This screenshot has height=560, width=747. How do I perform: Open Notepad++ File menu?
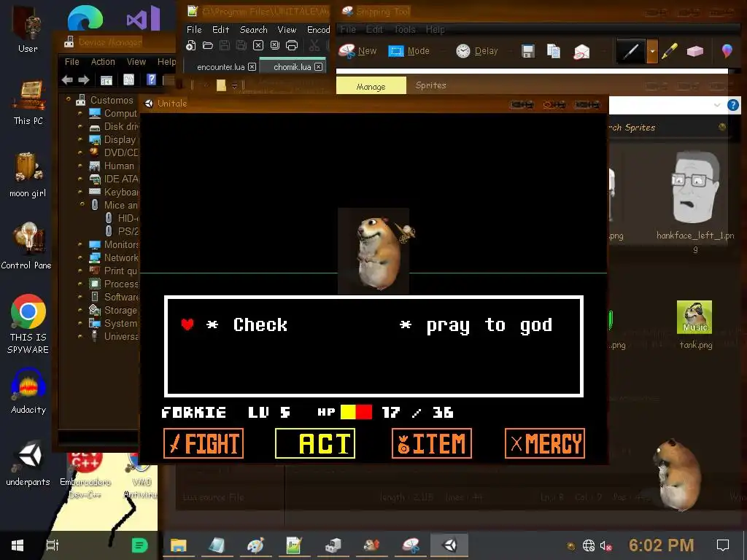194,29
